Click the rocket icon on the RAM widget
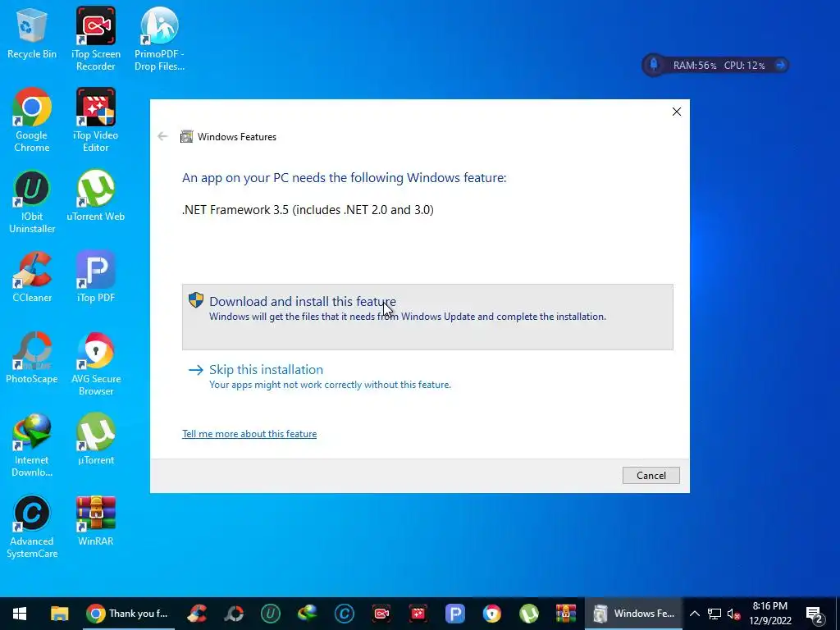The height and width of the screenshot is (630, 840). (x=654, y=65)
